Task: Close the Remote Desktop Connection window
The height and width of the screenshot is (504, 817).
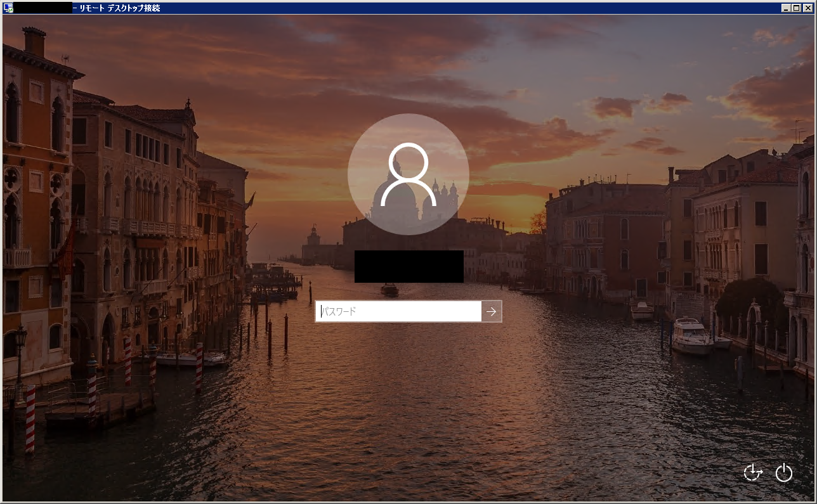Action: click(x=808, y=8)
